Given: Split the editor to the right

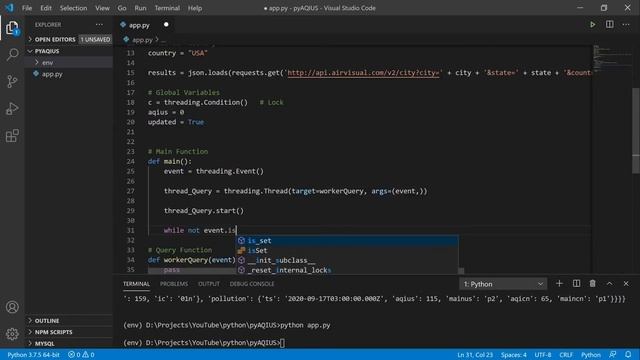Looking at the screenshot, I should (609, 24).
